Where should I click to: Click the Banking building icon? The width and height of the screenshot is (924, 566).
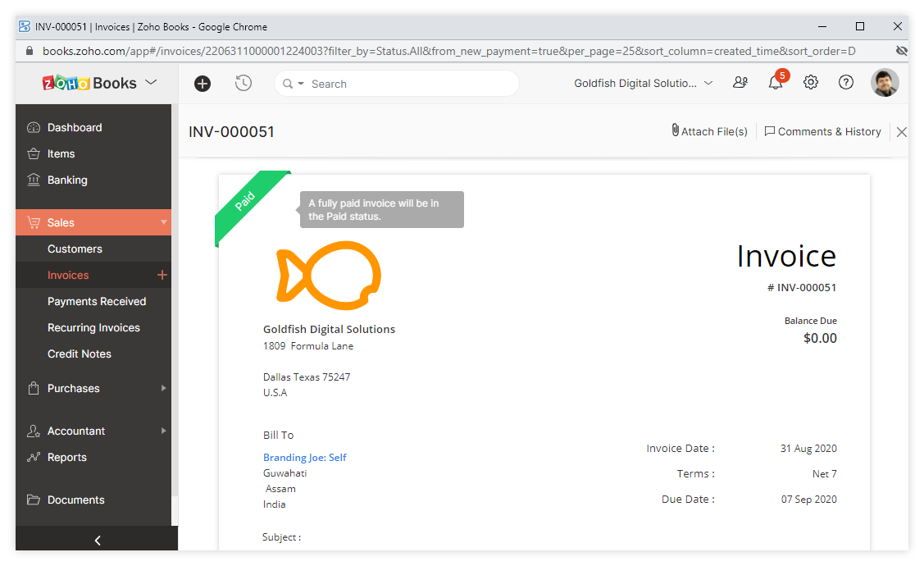[34, 180]
